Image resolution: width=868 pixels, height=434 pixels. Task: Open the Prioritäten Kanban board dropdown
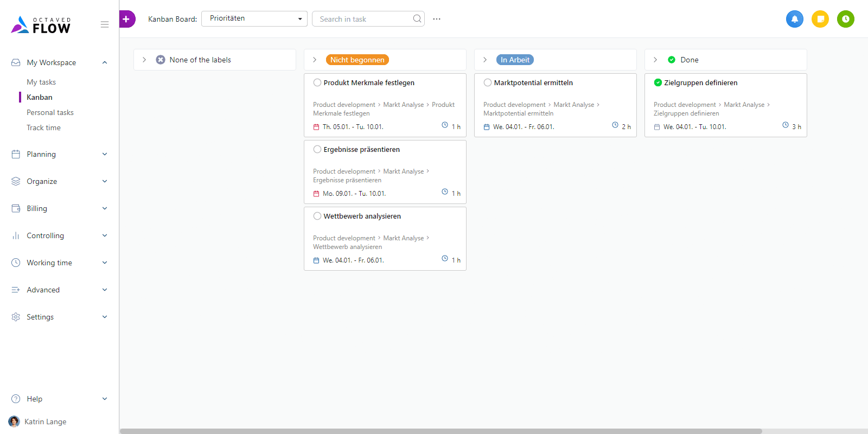tap(254, 19)
